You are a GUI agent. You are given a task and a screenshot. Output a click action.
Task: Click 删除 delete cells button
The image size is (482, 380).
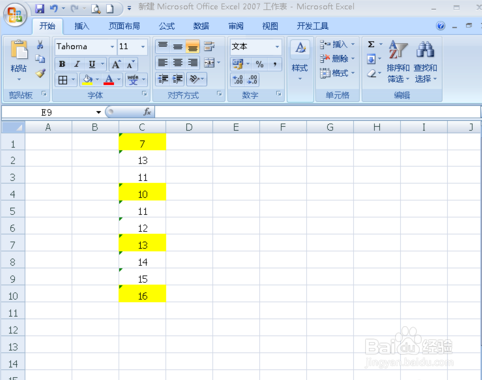click(x=337, y=59)
